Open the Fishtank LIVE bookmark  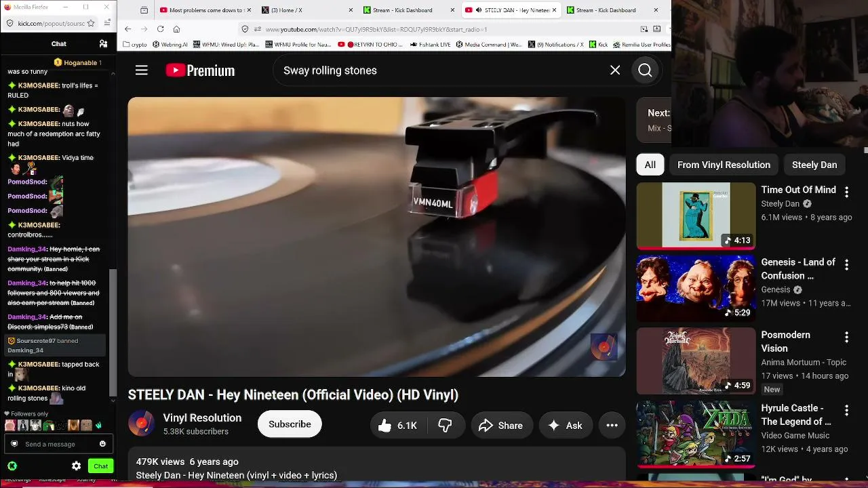click(x=431, y=45)
